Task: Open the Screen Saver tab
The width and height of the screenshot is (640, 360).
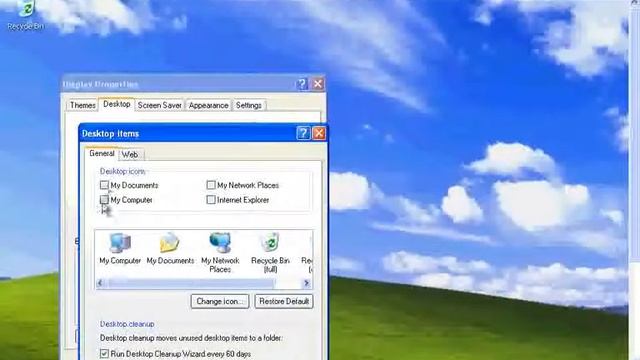Action: tap(160, 105)
